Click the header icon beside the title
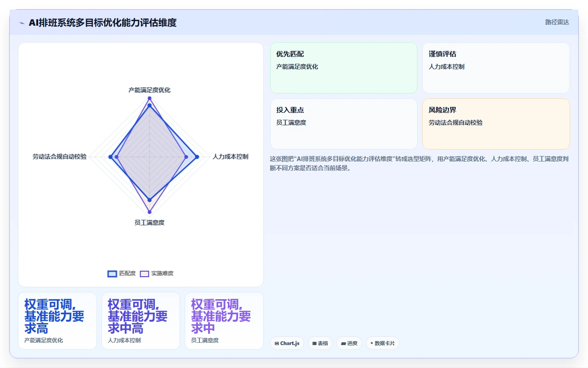Viewport: 588px width, 368px height. (22, 23)
